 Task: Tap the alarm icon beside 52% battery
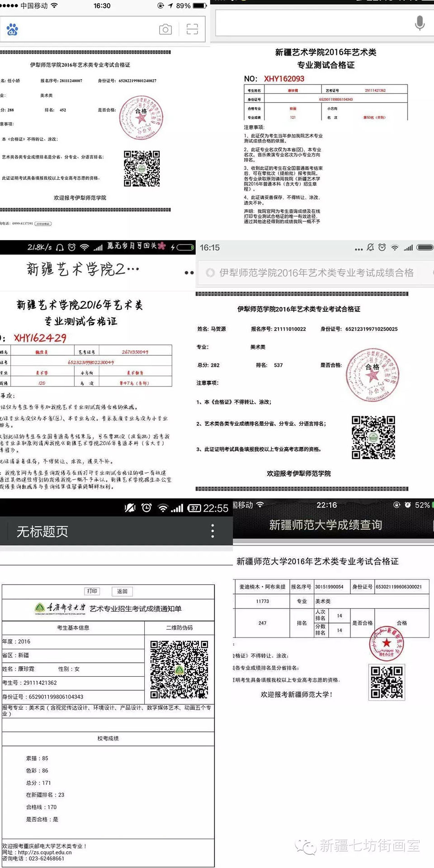coord(408,505)
